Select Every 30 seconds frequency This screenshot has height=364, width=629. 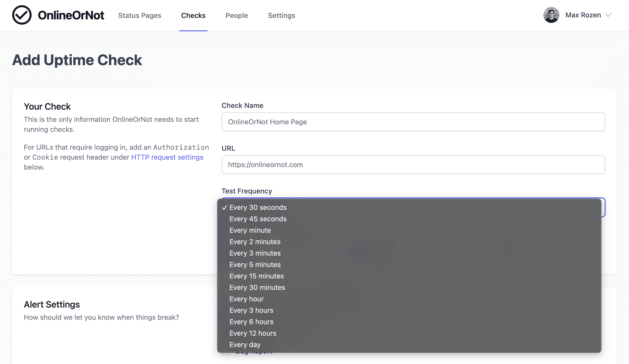pyautogui.click(x=258, y=207)
